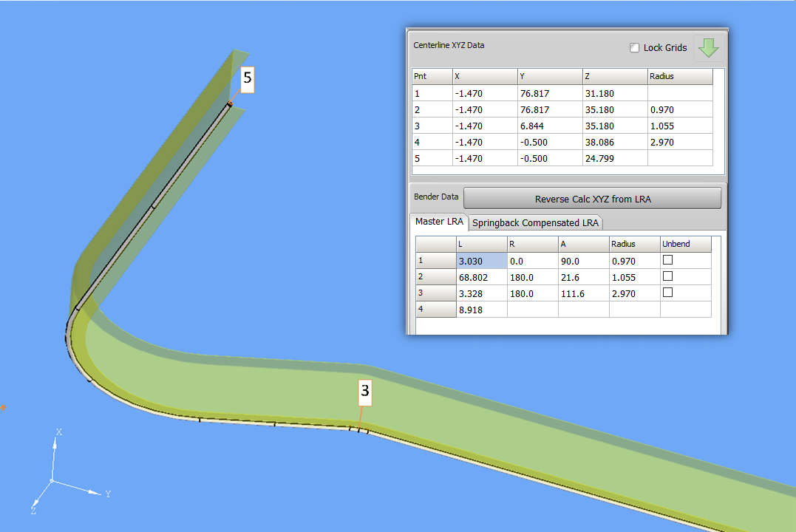796x532 pixels.
Task: Click point label 3 on tube
Action: 364,393
